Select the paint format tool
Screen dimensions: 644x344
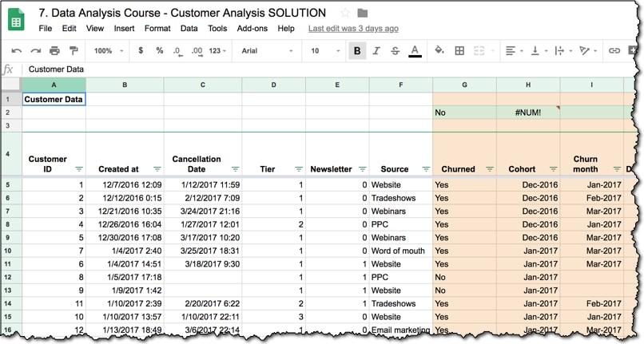73,50
